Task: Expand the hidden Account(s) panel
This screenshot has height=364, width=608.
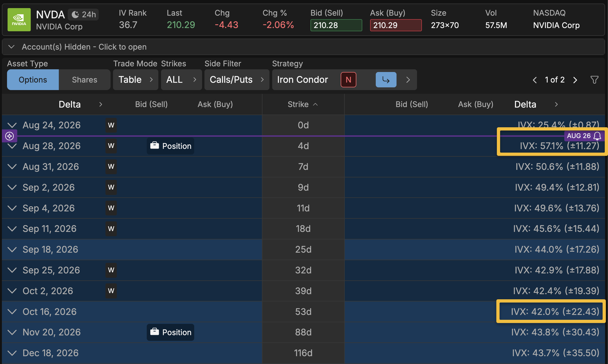Action: (303, 47)
